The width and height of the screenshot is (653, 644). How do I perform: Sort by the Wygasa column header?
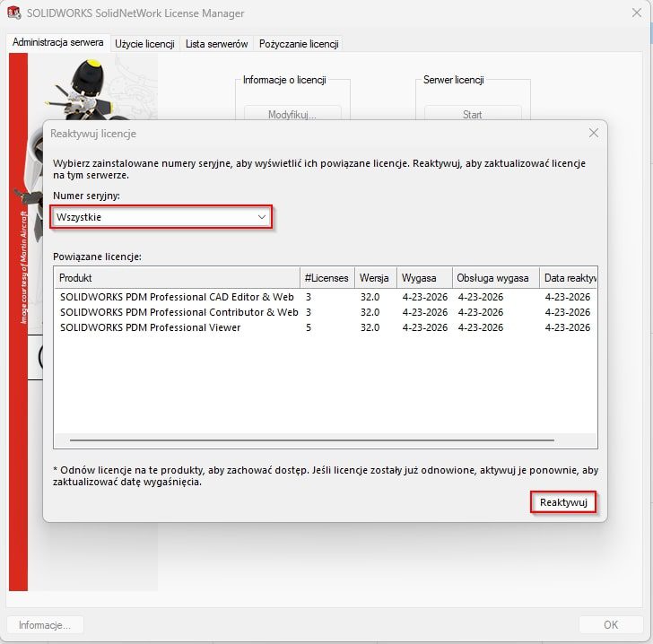click(x=424, y=278)
